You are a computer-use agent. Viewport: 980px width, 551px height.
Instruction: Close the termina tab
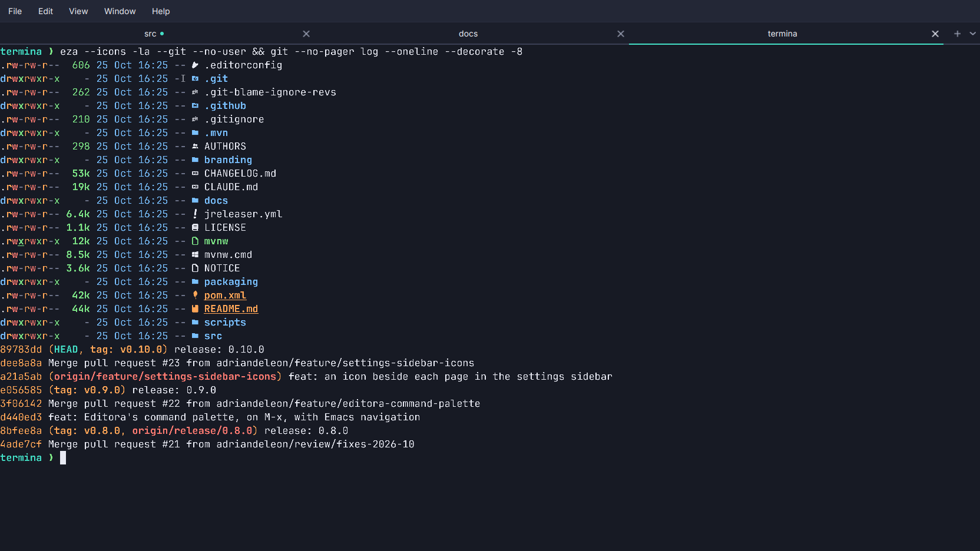[935, 34]
